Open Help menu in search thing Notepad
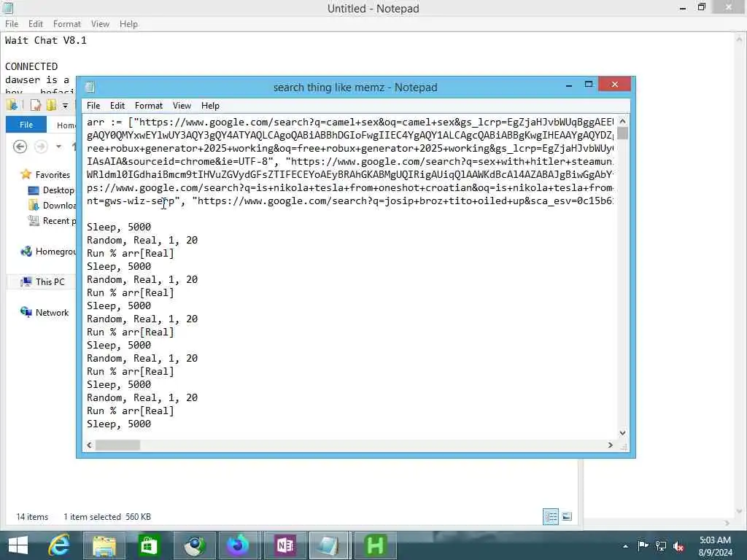 coord(210,106)
